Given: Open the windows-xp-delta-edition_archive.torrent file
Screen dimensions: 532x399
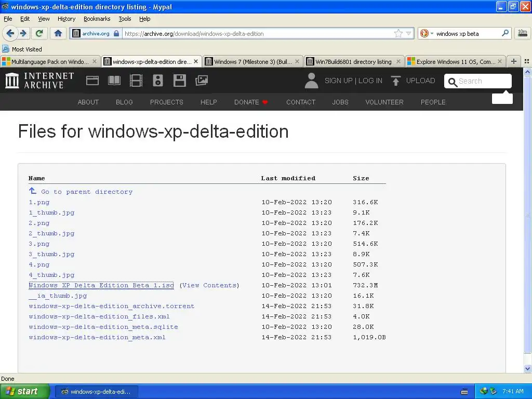Looking at the screenshot, I should pyautogui.click(x=112, y=306).
